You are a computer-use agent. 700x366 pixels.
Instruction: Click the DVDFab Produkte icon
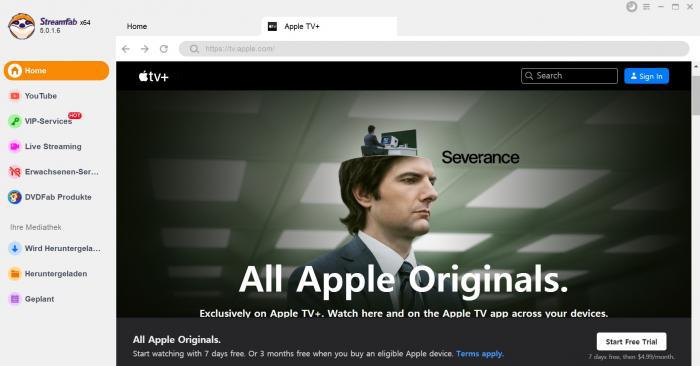tap(15, 197)
